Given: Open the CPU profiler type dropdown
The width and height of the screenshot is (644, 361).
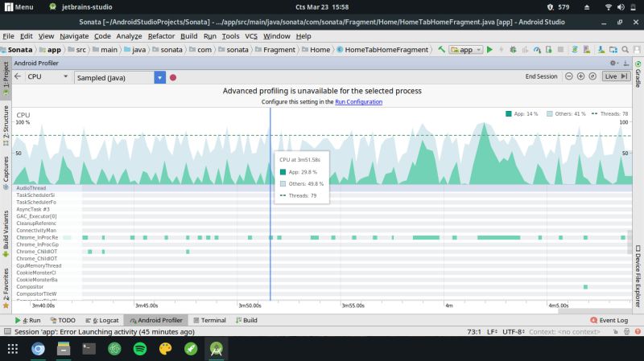Looking at the screenshot, I should point(47,76).
